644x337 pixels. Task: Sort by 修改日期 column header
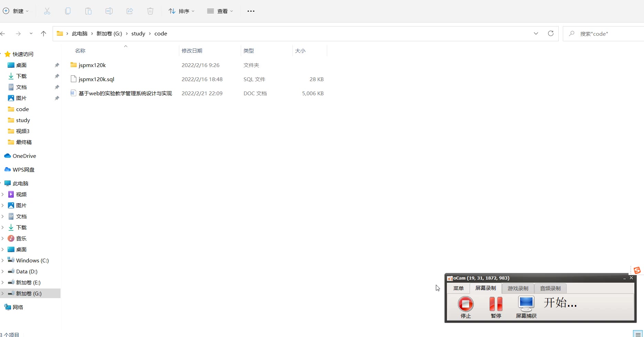point(192,51)
